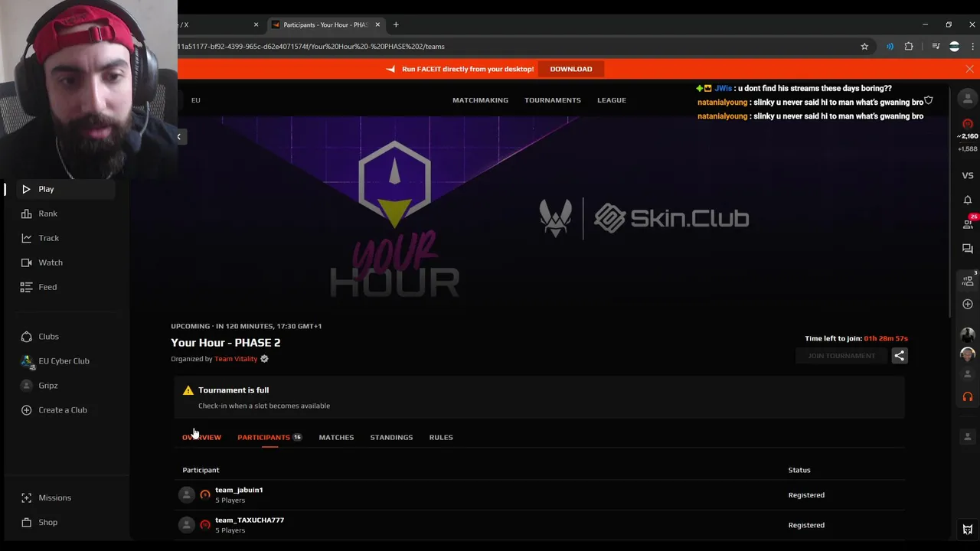
Task: Open the profile avatar at top right bar
Action: tap(968, 99)
